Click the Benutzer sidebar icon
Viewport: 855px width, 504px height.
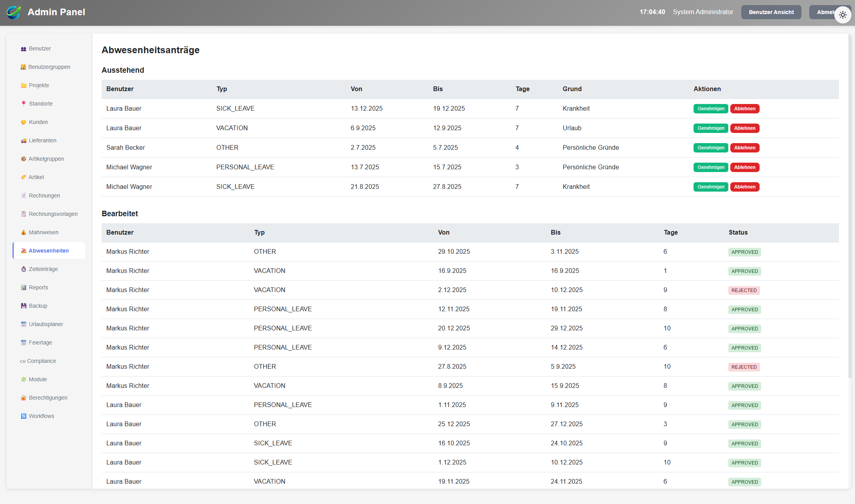(23, 49)
